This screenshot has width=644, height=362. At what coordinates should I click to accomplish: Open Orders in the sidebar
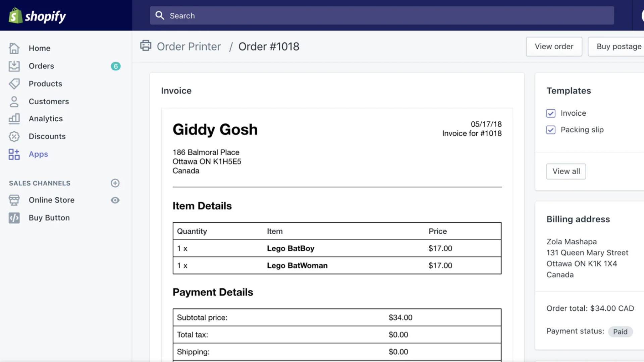point(41,66)
